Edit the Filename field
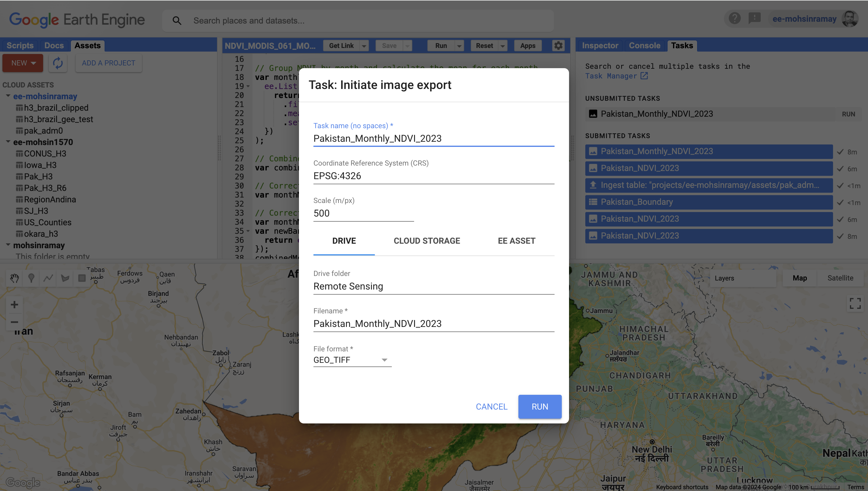 (434, 324)
